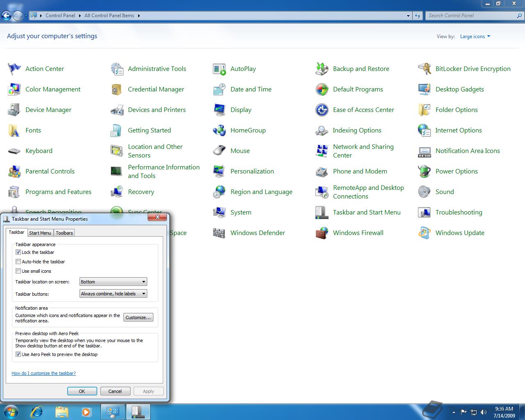The width and height of the screenshot is (525, 420).
Task: Click Indexing Options magnifier icon
Action: pyautogui.click(x=322, y=130)
